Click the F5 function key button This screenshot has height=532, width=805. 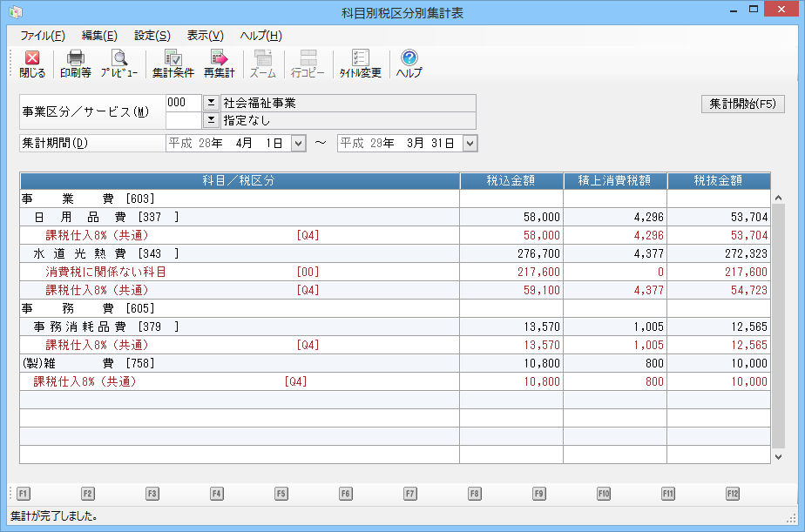click(281, 494)
